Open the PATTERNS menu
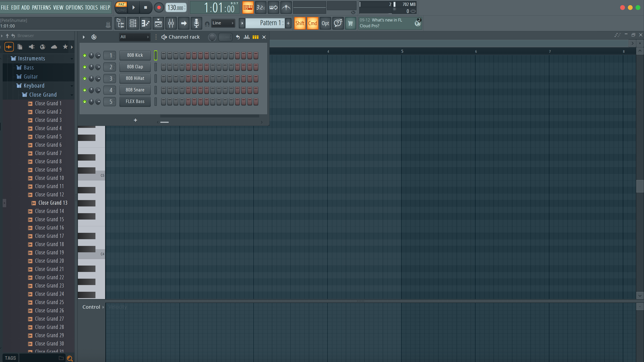 [42, 7]
